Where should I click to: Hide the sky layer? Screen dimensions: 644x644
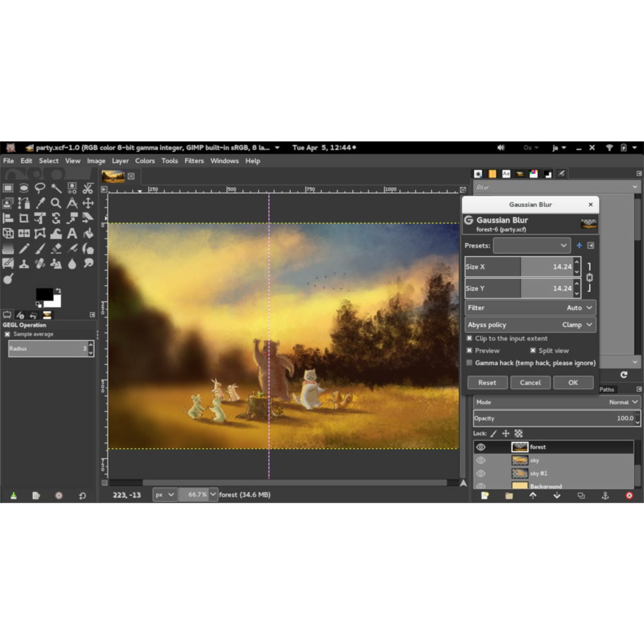pyautogui.click(x=481, y=460)
